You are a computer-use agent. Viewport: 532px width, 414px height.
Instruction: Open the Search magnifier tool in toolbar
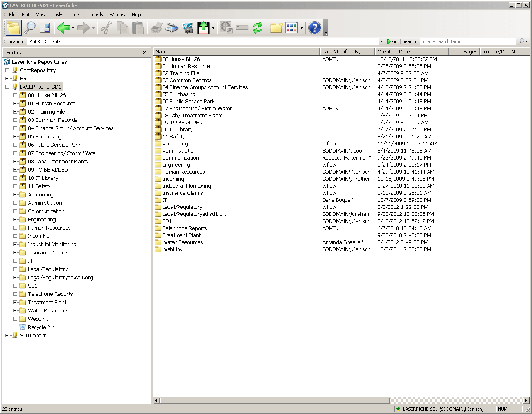[x=29, y=28]
